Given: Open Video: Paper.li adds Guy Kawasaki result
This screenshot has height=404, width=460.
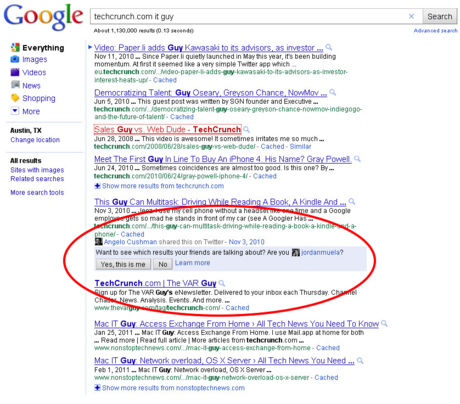Looking at the screenshot, I should pyautogui.click(x=209, y=48).
